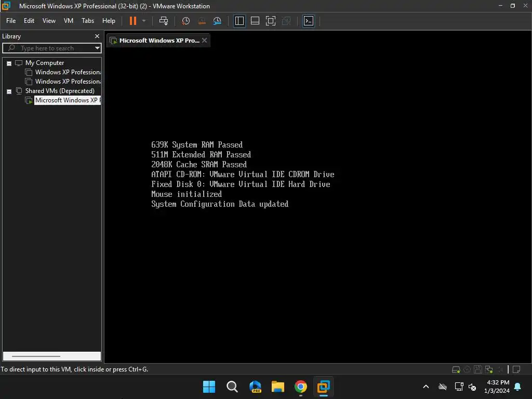Screen dimensions: 532x399
Task: Collapse the Shared VMs tree node
Action: pyautogui.click(x=9, y=91)
